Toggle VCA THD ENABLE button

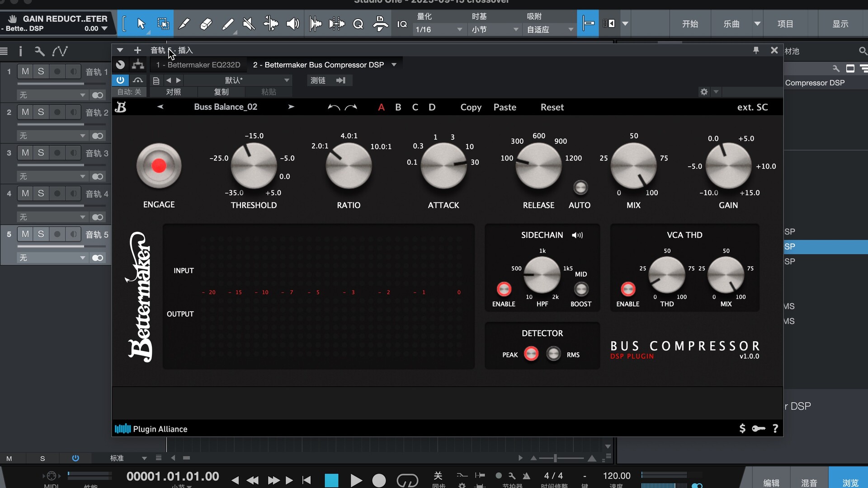pos(627,289)
